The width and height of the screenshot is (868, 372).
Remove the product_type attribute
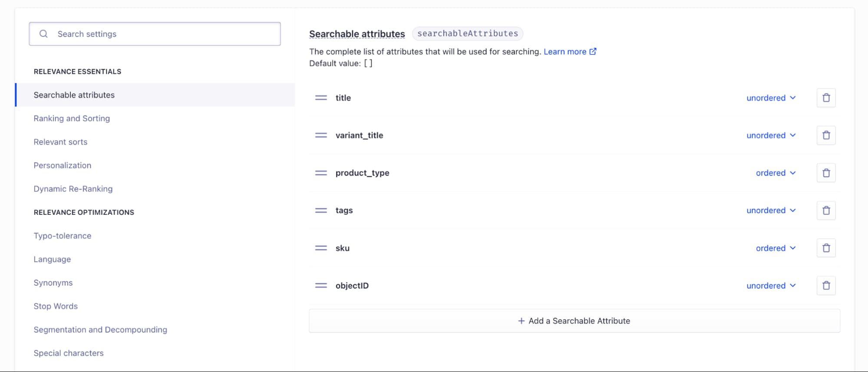(x=826, y=173)
